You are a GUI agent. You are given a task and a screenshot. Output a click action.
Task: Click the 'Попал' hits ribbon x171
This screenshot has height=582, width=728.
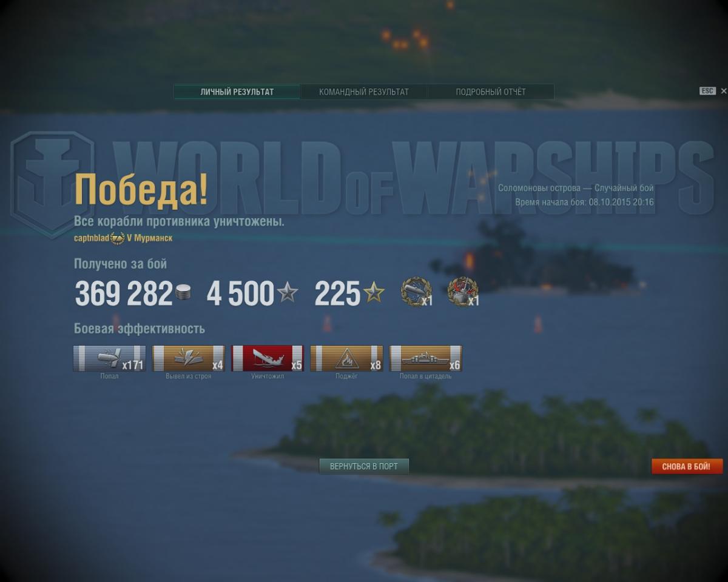109,358
